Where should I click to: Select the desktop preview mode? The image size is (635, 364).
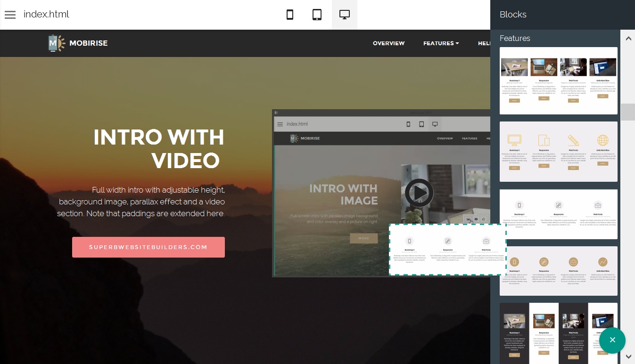[x=344, y=15]
